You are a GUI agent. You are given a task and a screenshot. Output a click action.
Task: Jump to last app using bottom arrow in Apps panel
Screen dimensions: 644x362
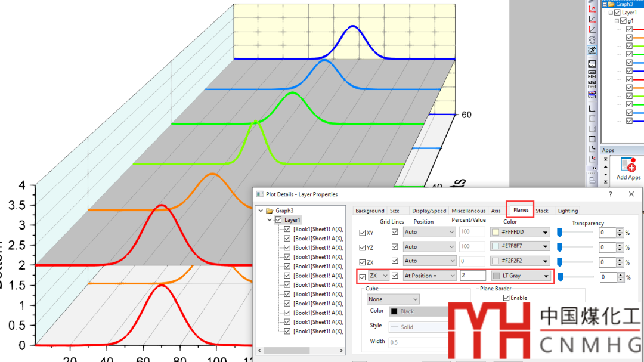[605, 182]
